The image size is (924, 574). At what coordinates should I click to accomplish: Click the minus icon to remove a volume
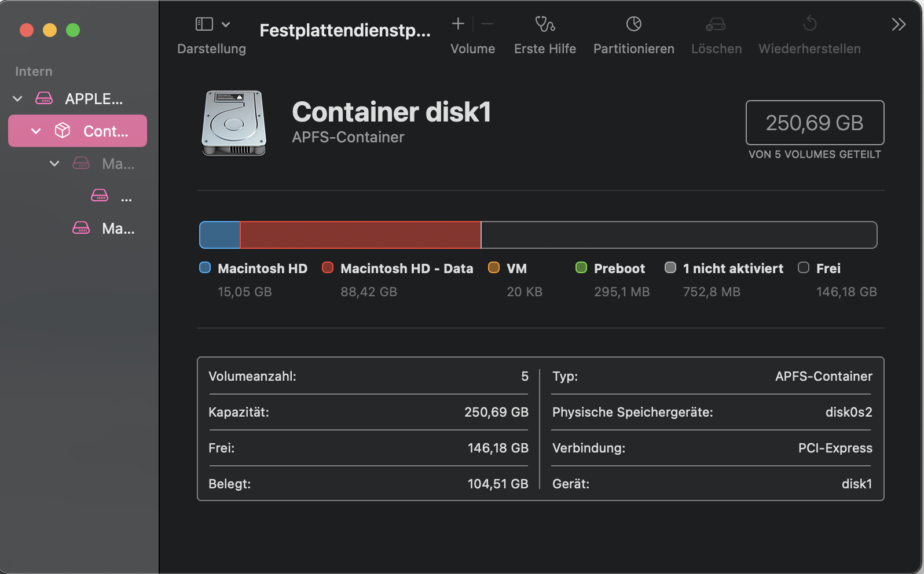pyautogui.click(x=487, y=24)
